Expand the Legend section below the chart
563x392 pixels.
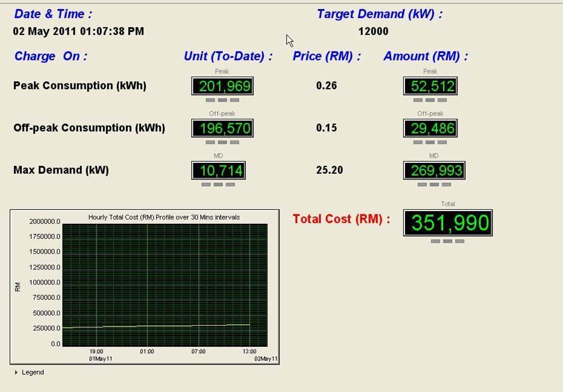coord(33,373)
